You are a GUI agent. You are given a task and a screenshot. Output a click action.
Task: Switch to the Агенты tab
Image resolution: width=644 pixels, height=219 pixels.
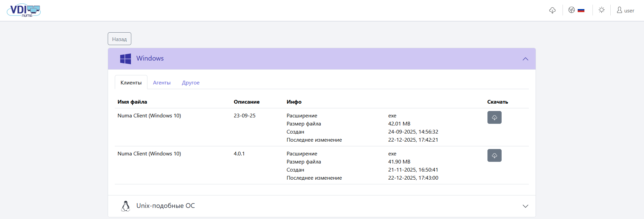point(162,83)
